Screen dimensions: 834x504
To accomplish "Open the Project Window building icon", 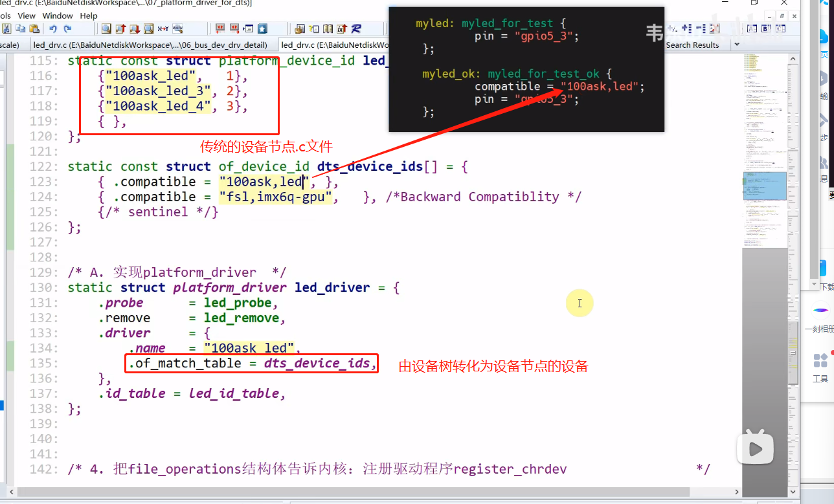I will pyautogui.click(x=300, y=28).
